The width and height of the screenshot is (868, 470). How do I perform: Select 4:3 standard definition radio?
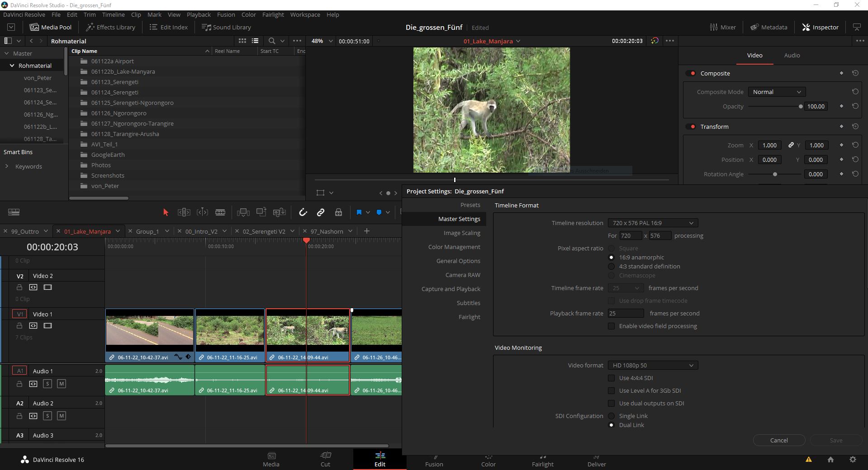(611, 266)
